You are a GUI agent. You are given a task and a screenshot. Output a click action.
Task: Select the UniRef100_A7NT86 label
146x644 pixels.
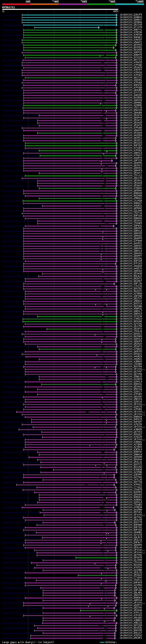click(x=131, y=32)
